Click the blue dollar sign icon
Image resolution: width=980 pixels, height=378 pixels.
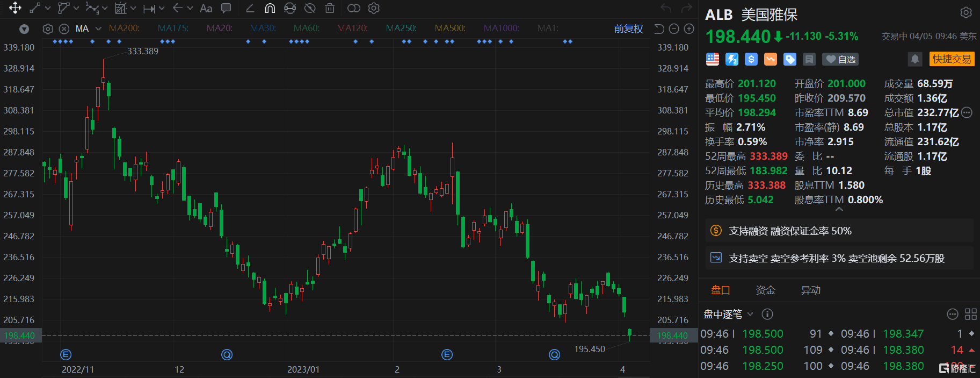(751, 59)
